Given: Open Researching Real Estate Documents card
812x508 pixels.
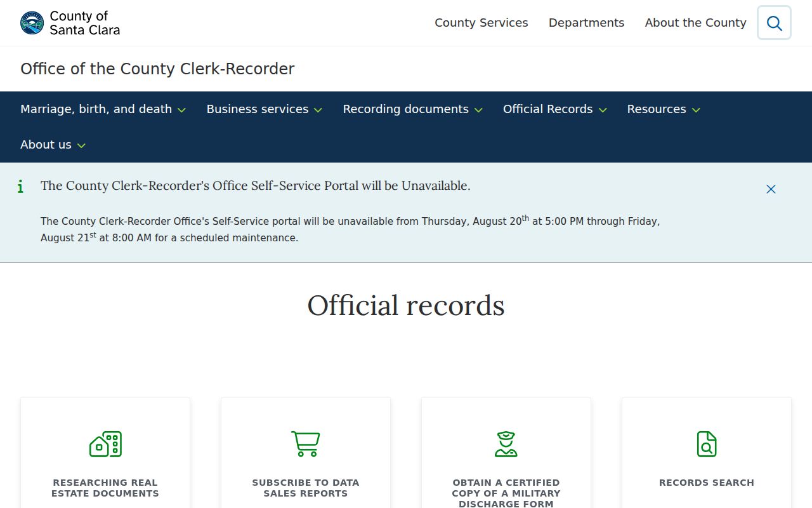Looking at the screenshot, I should [x=105, y=453].
